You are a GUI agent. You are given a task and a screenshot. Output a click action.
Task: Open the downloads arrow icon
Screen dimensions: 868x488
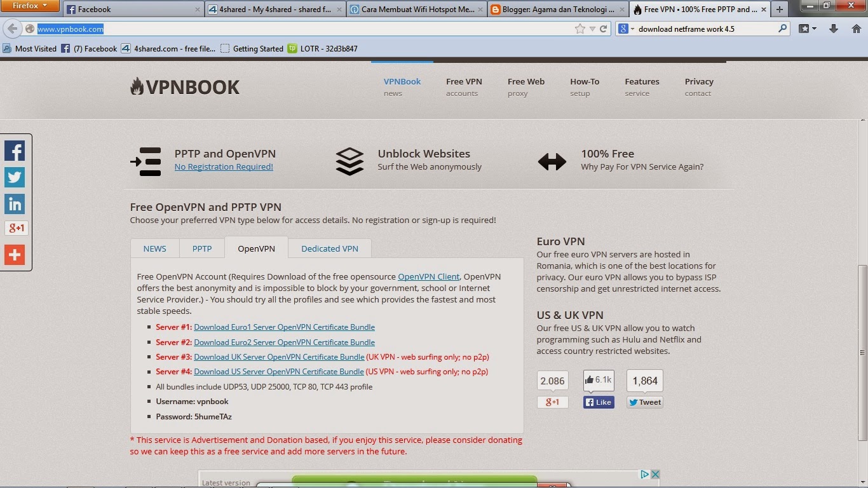point(834,29)
